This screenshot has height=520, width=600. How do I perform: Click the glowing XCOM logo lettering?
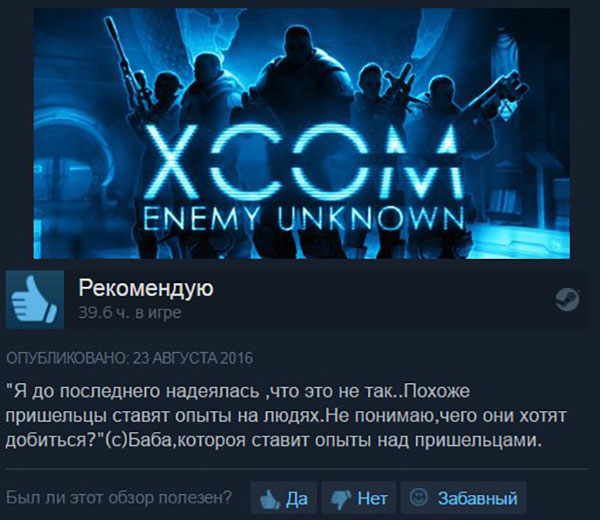point(303,161)
